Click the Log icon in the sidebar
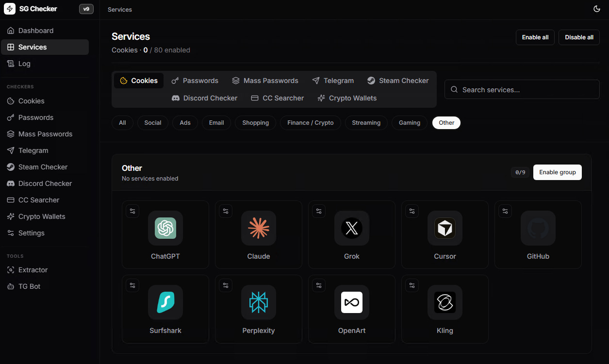The image size is (609, 364). [x=11, y=64]
